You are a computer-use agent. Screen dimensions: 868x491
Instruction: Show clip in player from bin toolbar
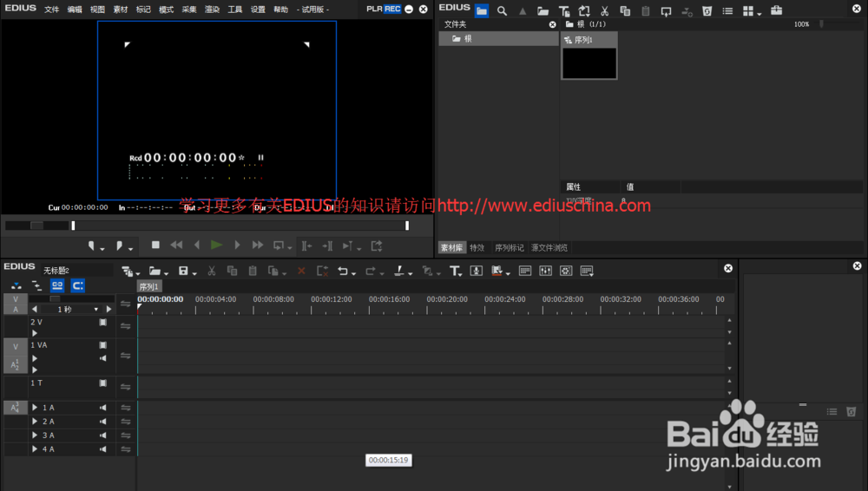666,10
